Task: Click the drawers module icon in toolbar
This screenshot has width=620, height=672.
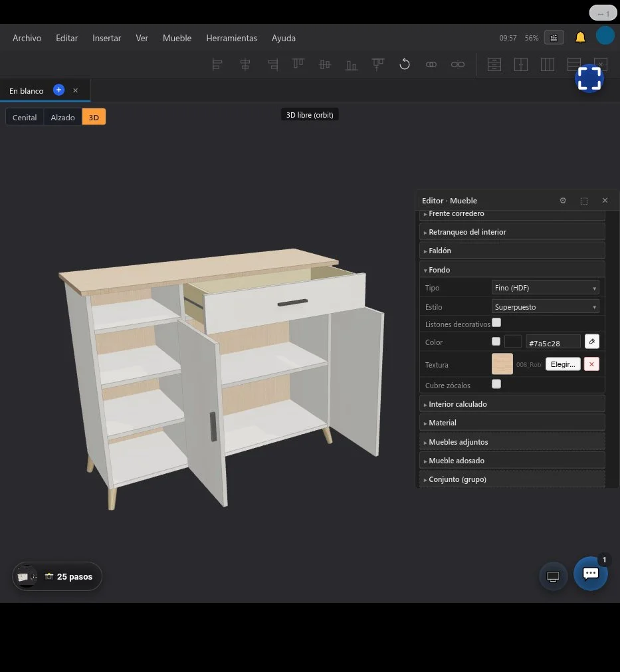Action: pos(494,64)
